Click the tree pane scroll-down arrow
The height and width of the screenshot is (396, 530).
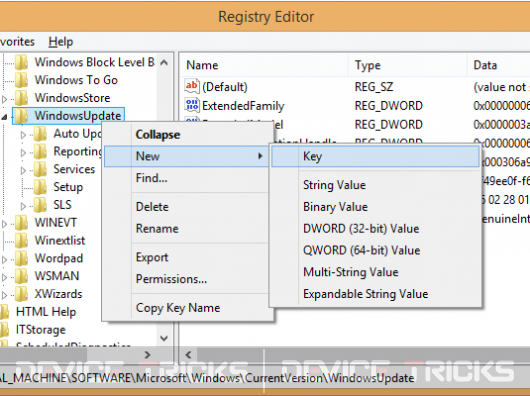click(164, 338)
